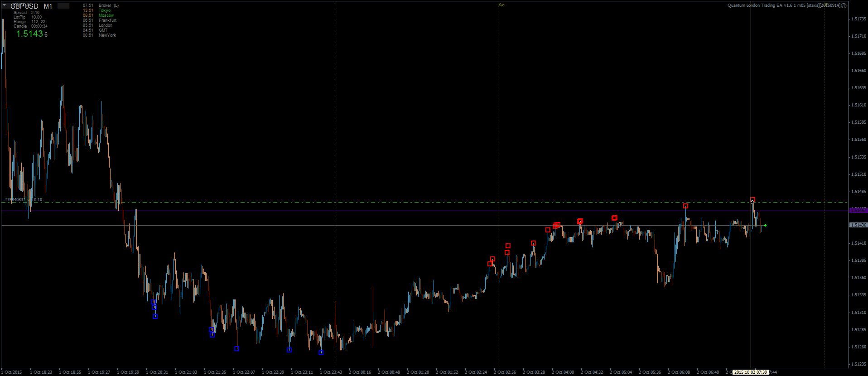
Task: Click the 1 Oct 23:43 time axis label
Action: (x=331, y=372)
